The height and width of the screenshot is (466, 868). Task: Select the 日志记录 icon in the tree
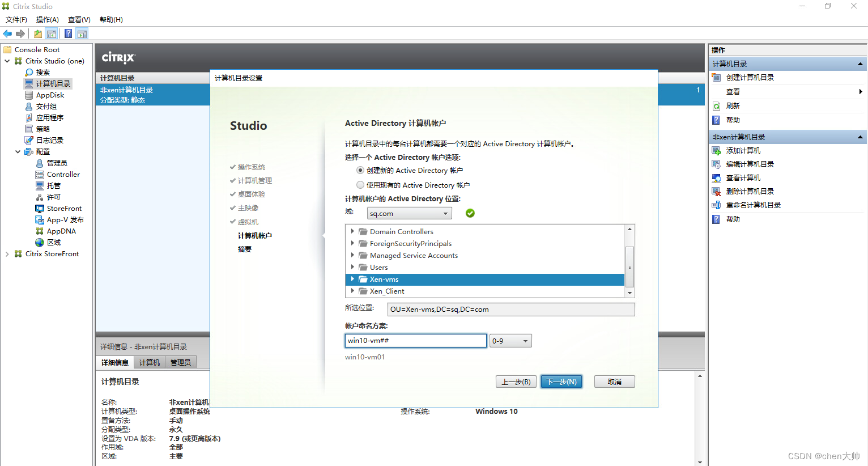click(29, 141)
